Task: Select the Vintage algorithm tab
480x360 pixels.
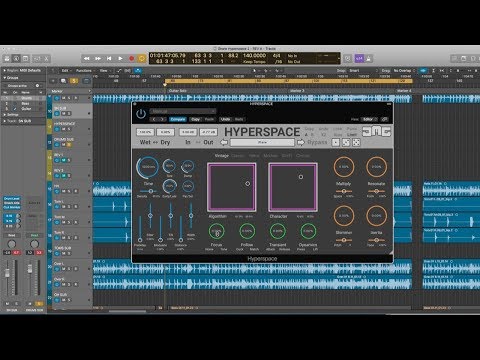Action: tap(221, 156)
